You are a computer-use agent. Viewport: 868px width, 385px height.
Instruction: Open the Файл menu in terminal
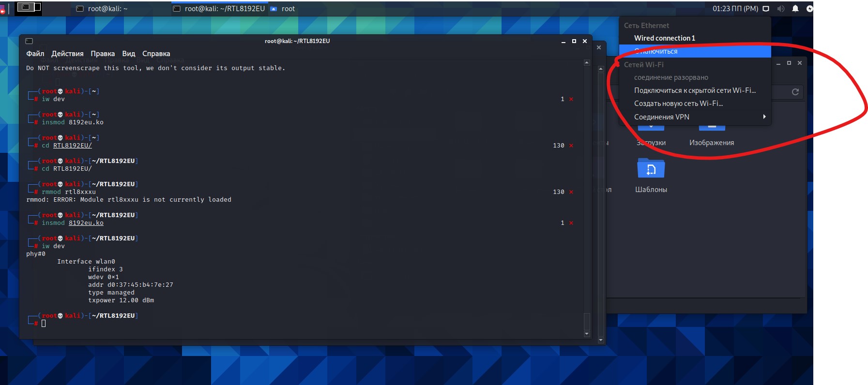(35, 54)
